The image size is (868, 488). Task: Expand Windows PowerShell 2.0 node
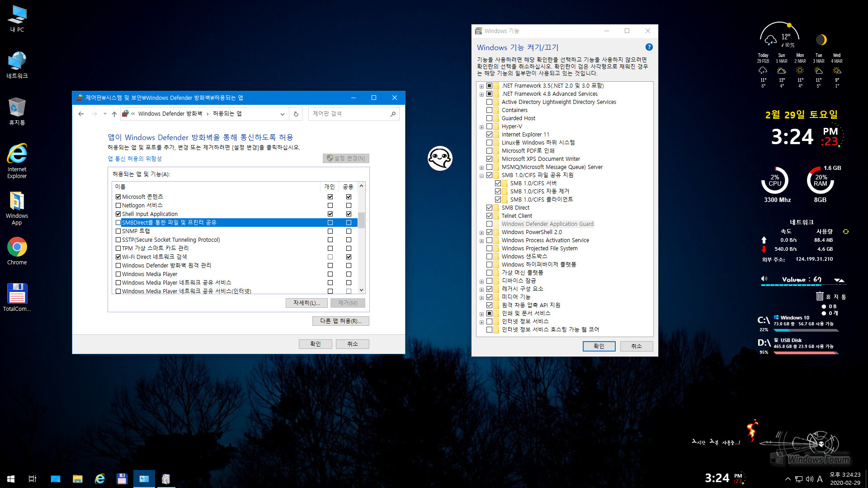coord(481,233)
